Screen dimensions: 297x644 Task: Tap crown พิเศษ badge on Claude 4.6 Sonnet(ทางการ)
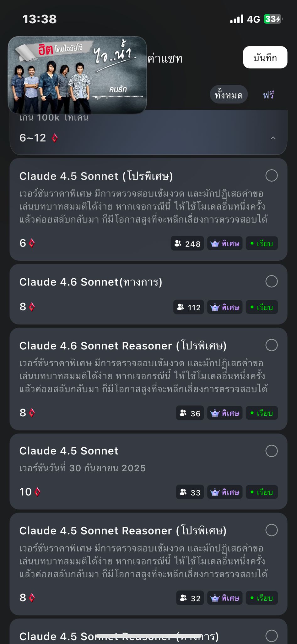225,307
